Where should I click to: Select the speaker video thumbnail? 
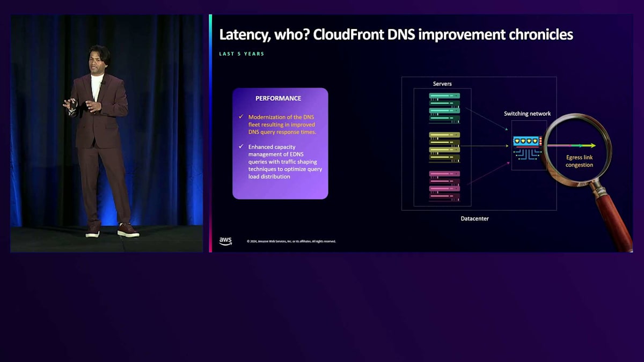pos(107,134)
